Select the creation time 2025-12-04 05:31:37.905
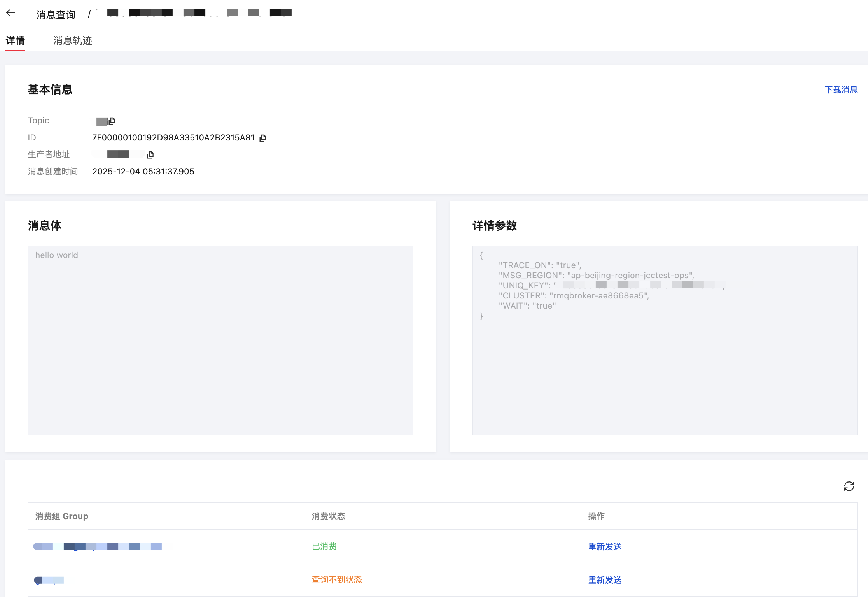 (x=143, y=172)
